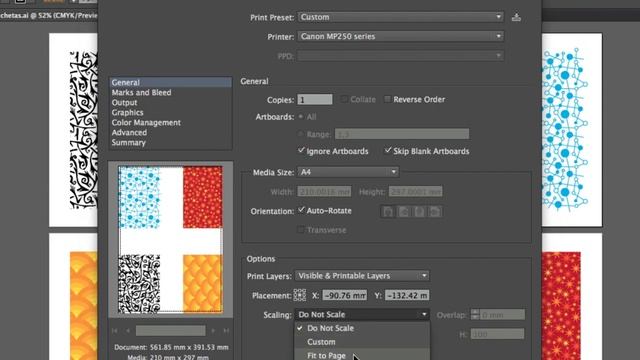Open the Media Size A4 dropdown
Image resolution: width=640 pixels, height=360 pixels.
(348, 172)
